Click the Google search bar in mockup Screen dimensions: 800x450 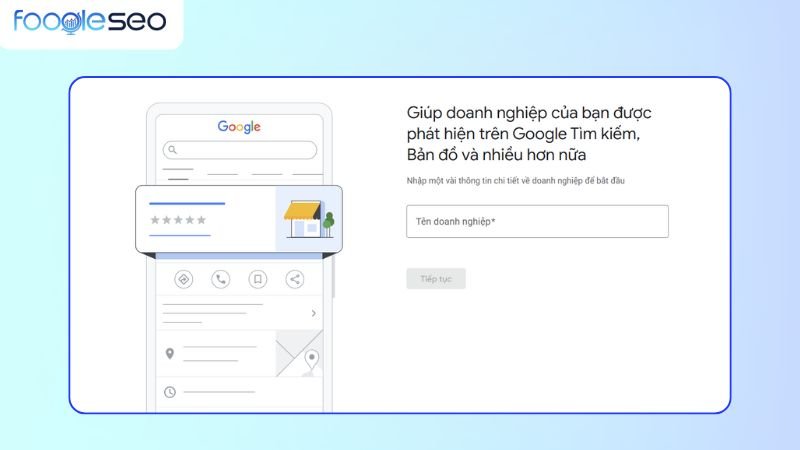click(240, 150)
